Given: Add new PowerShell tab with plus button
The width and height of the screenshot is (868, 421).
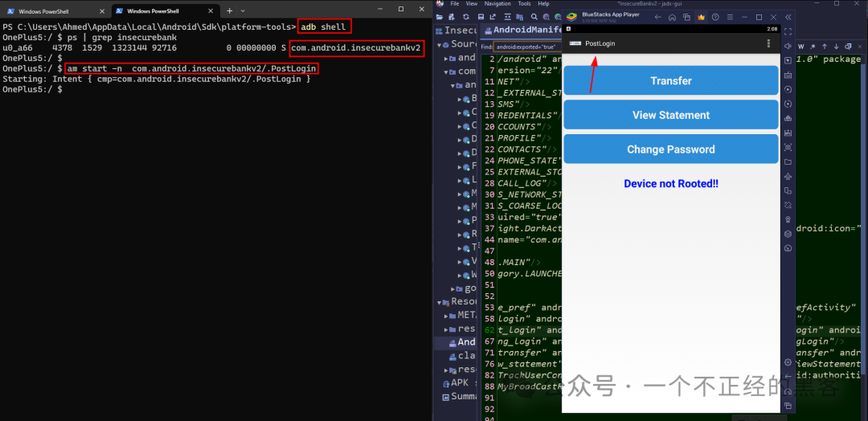Looking at the screenshot, I should (x=229, y=11).
